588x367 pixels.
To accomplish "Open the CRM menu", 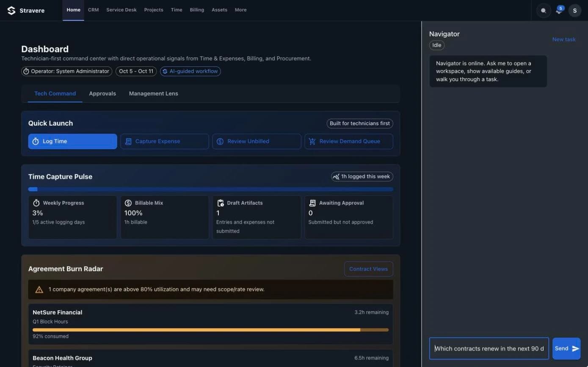I will coord(93,10).
